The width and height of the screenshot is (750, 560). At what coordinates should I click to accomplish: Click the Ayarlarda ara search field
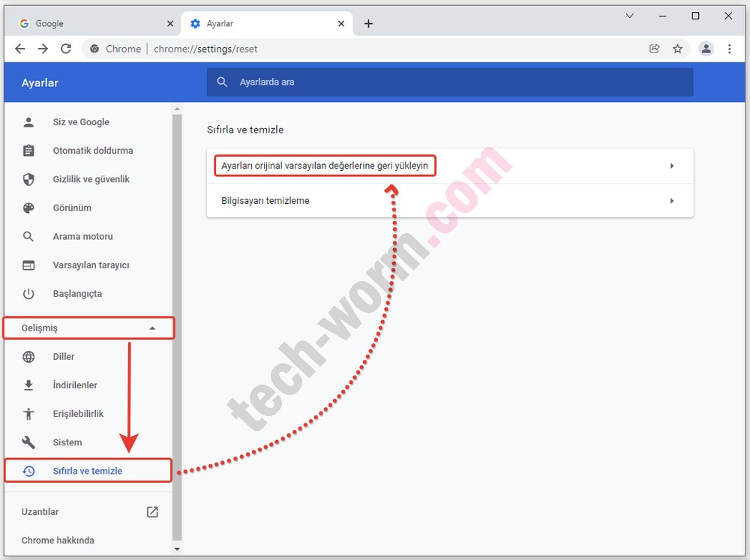coord(450,82)
